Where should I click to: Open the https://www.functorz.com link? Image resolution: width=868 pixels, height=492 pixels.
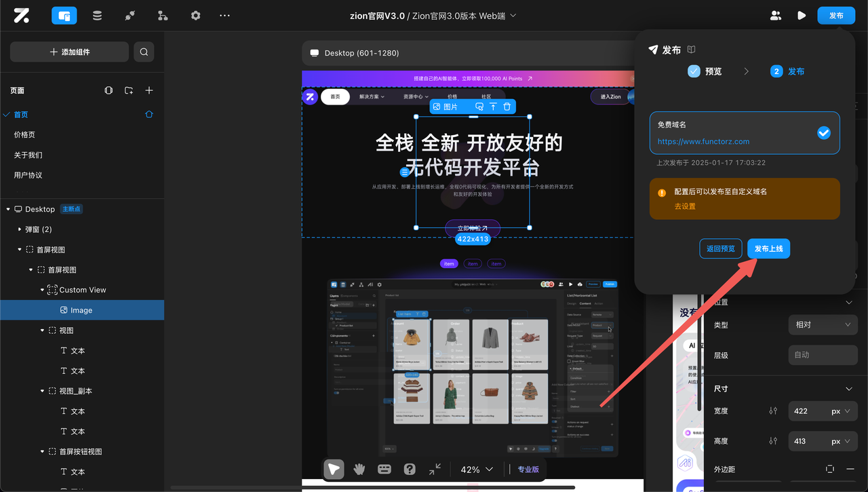click(x=703, y=142)
